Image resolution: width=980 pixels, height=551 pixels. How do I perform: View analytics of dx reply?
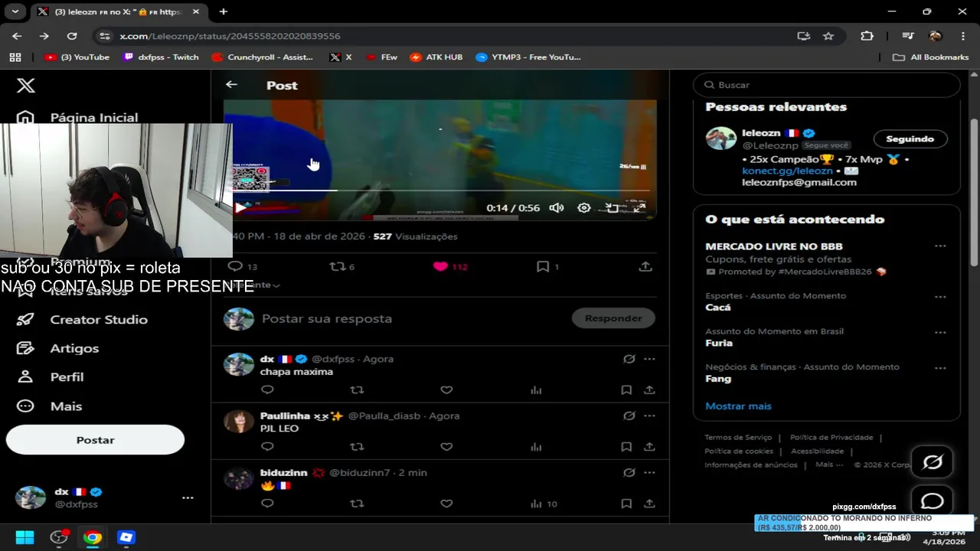[536, 390]
